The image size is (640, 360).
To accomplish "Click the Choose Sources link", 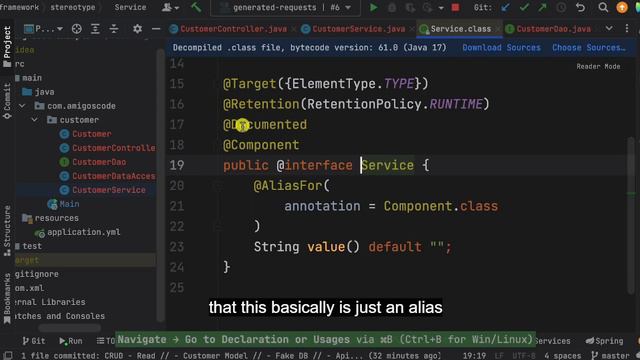I will click(589, 48).
